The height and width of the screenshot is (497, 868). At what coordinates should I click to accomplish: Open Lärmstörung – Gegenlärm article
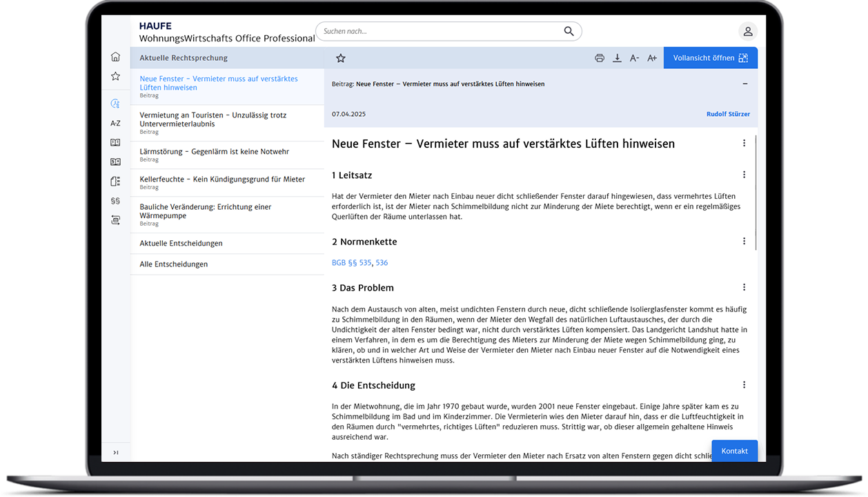tap(227, 155)
